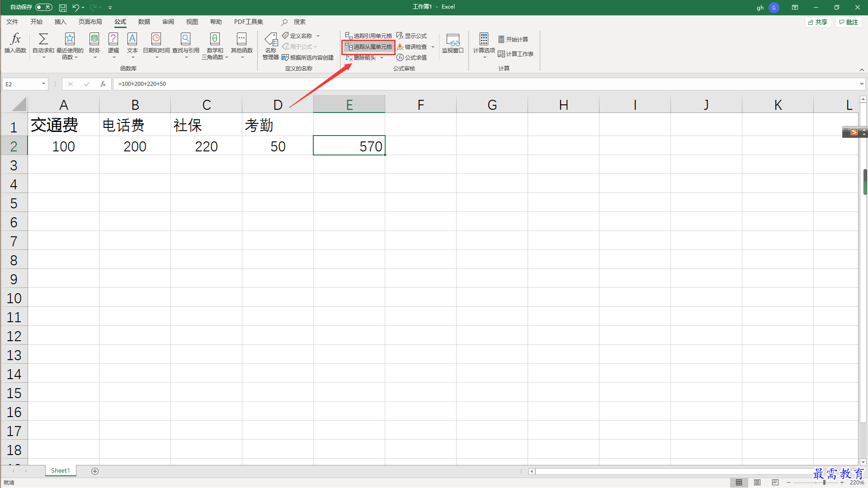The height and width of the screenshot is (488, 868).
Task: Switch to Page Layout view
Action: pyautogui.click(x=757, y=483)
